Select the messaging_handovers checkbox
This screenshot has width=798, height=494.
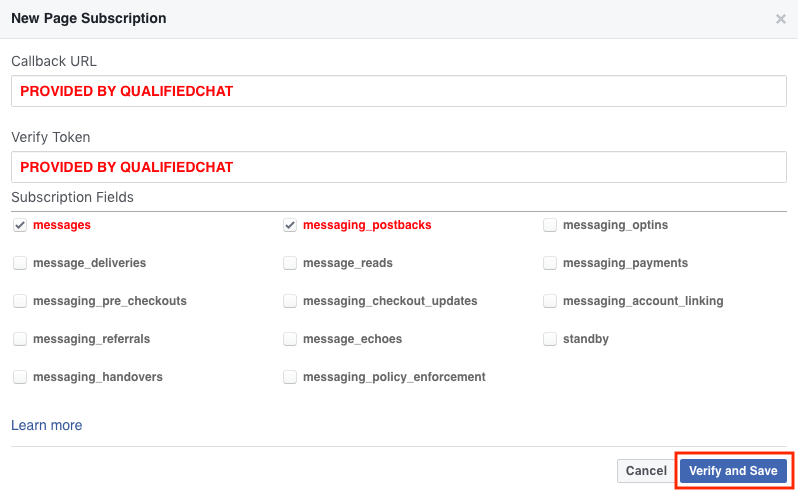20,377
